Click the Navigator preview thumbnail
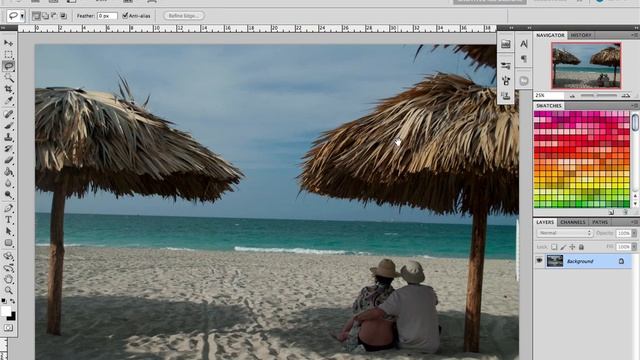The height and width of the screenshot is (360, 640). click(586, 65)
